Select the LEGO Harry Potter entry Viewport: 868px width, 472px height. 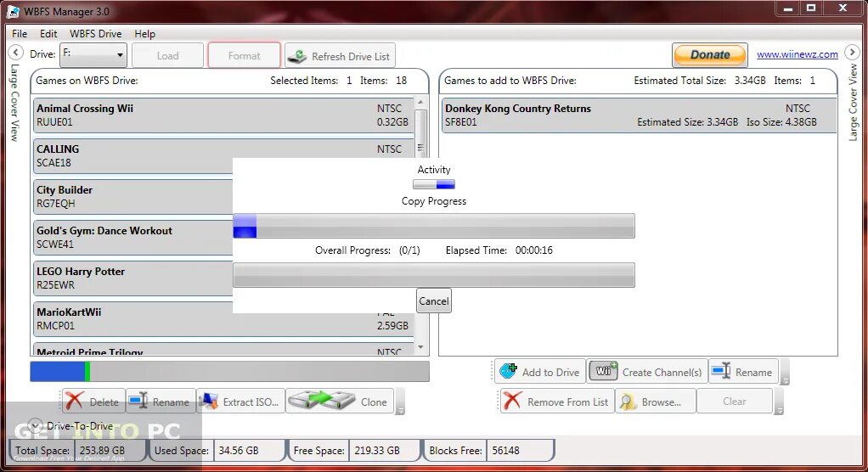132,278
